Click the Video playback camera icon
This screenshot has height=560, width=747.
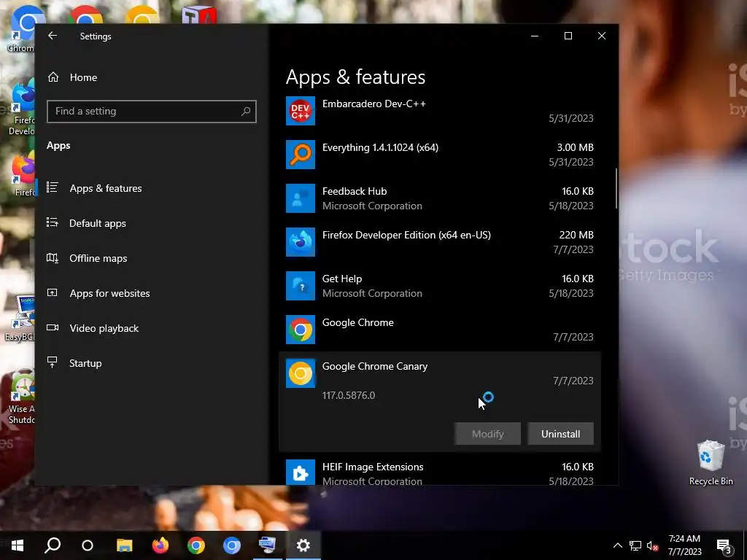[53, 327]
